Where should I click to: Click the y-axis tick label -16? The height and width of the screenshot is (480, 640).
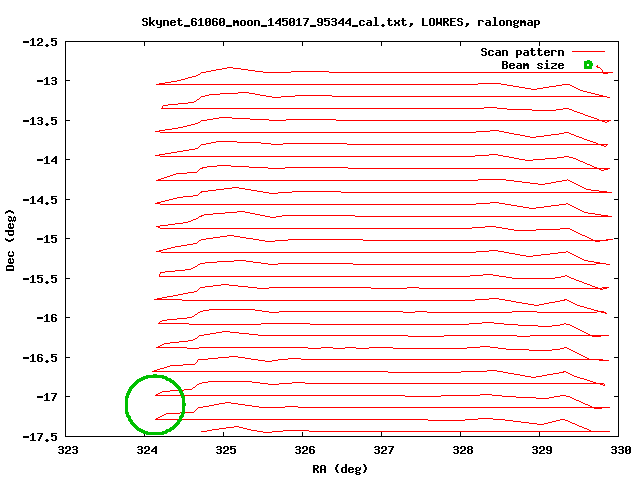47,318
